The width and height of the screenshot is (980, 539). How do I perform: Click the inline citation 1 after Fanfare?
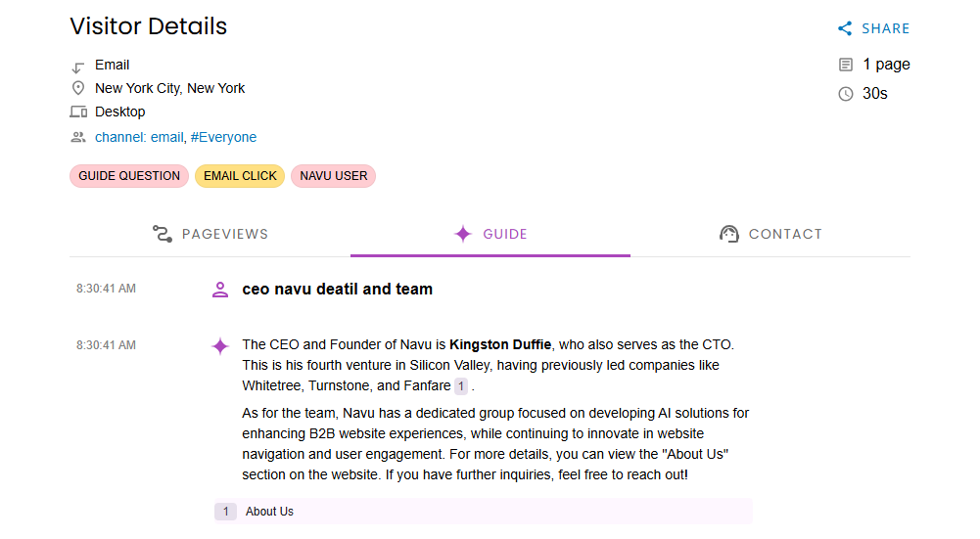click(x=461, y=386)
